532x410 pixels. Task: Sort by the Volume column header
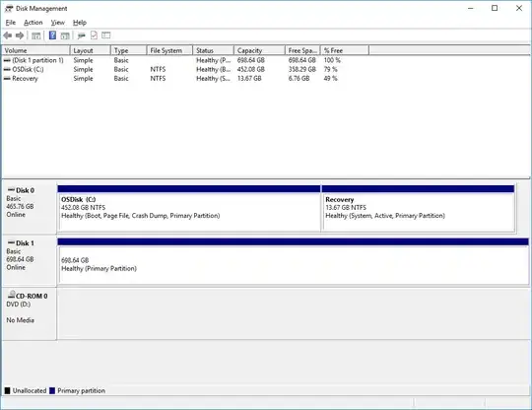click(36, 50)
